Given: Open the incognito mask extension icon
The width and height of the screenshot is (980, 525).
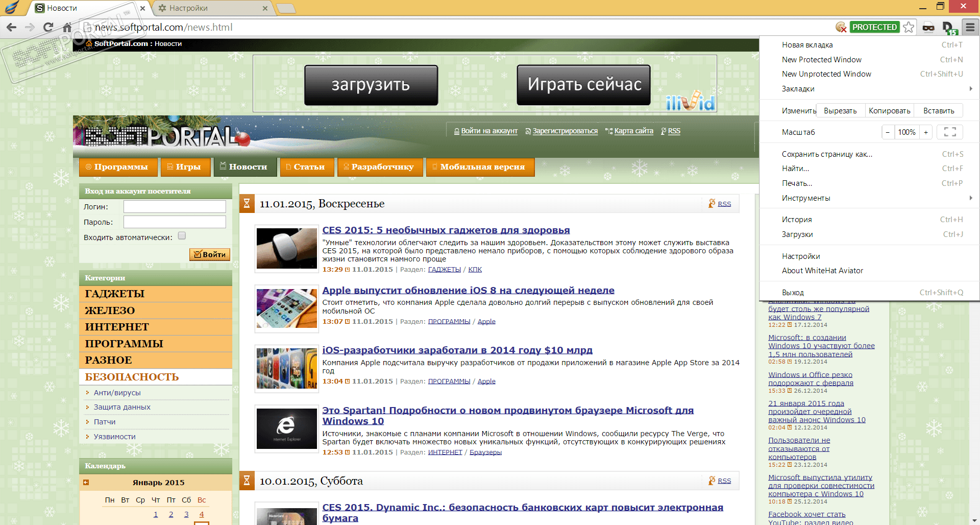Looking at the screenshot, I should click(928, 28).
